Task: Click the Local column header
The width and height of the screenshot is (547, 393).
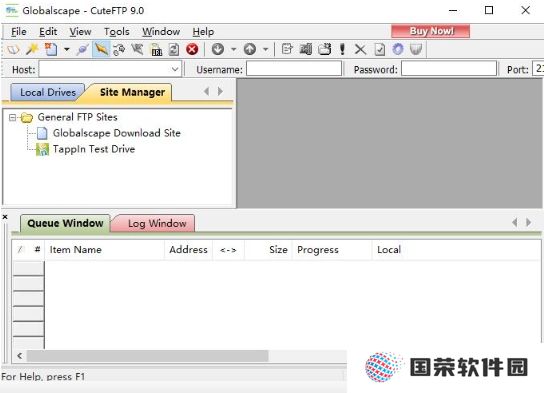Action: (x=389, y=250)
